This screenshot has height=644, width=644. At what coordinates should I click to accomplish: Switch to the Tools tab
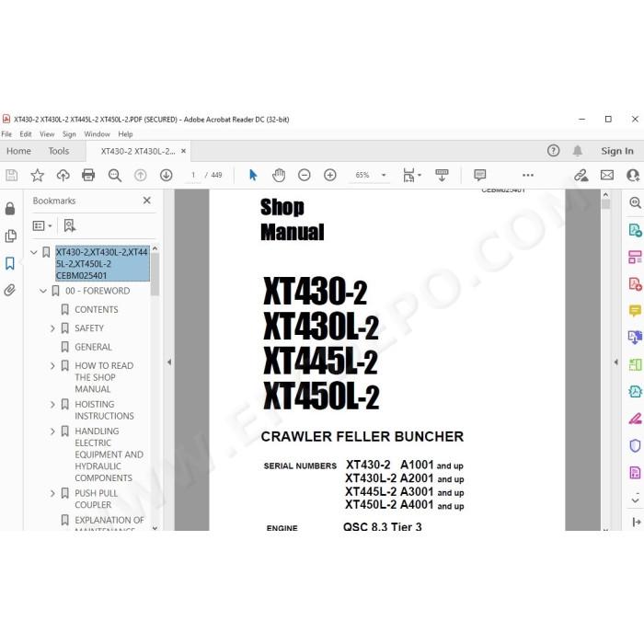(59, 151)
